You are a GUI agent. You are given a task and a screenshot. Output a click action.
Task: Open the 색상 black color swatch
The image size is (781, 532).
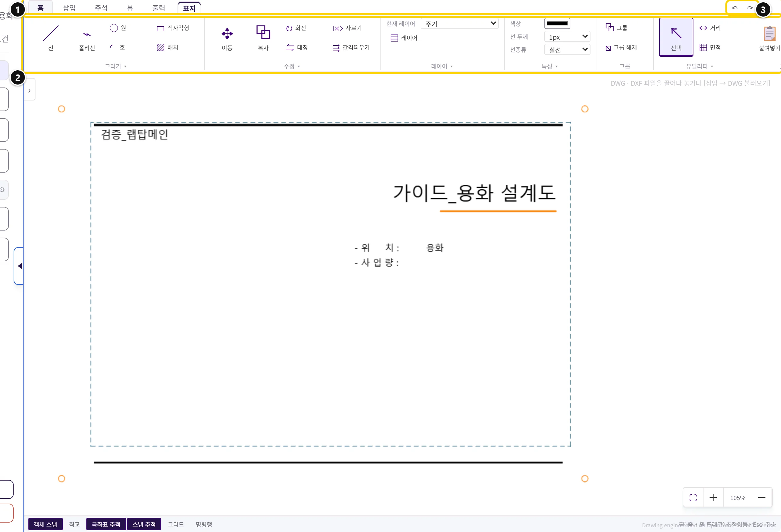tap(557, 23)
